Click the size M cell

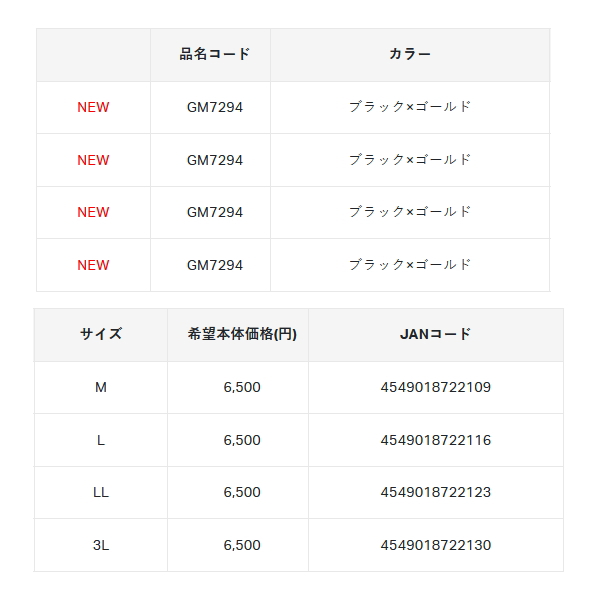[101, 387]
